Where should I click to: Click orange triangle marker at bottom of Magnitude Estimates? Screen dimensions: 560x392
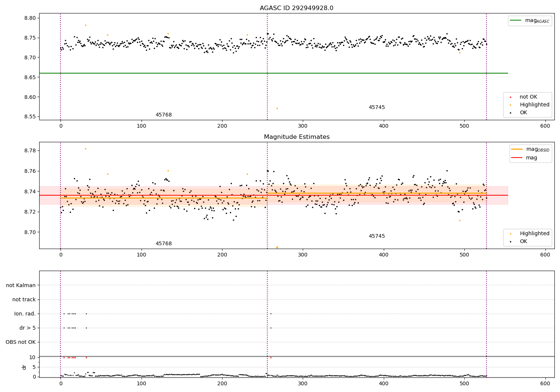click(277, 248)
